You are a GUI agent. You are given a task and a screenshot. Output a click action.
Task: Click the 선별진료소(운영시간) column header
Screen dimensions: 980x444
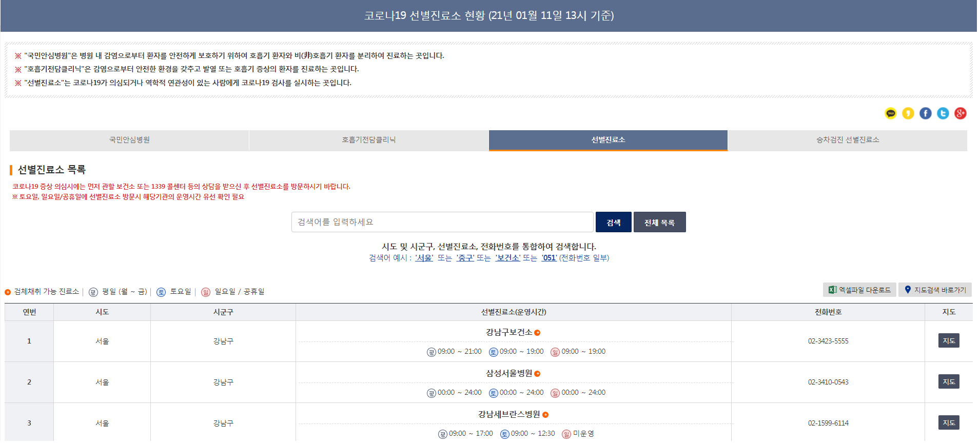point(514,312)
